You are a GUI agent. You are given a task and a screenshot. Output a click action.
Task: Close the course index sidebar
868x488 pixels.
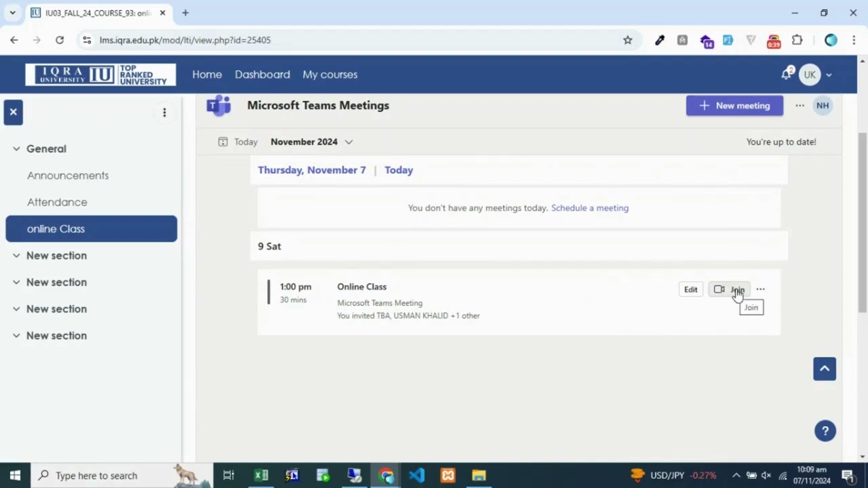13,112
